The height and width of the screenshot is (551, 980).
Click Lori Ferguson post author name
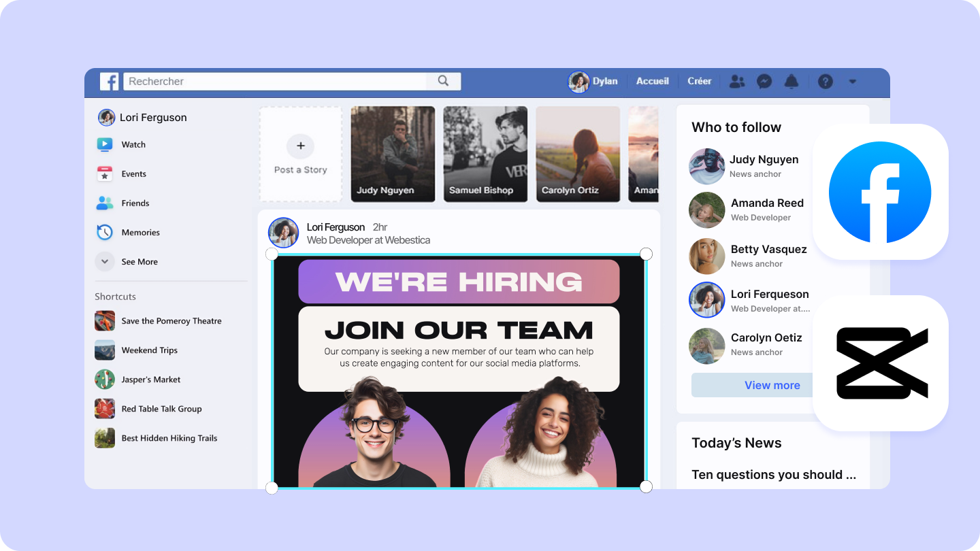[336, 227]
